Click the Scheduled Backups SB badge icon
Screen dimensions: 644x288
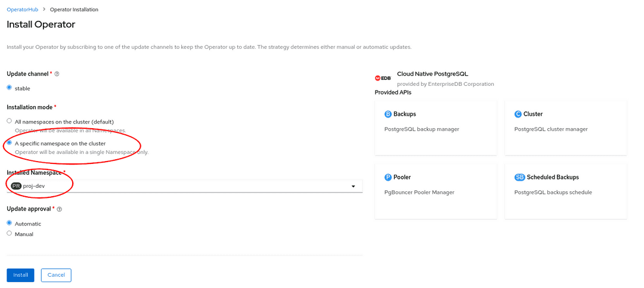[x=519, y=177]
